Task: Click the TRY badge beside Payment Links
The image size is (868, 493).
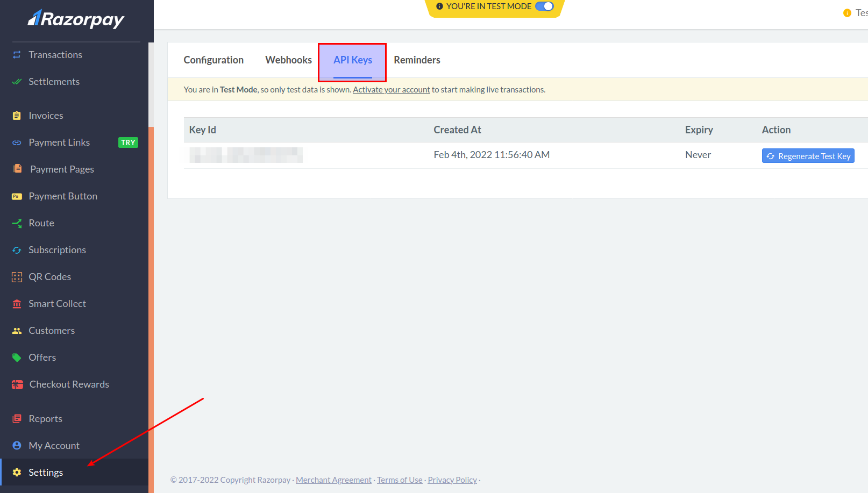Action: [x=128, y=142]
